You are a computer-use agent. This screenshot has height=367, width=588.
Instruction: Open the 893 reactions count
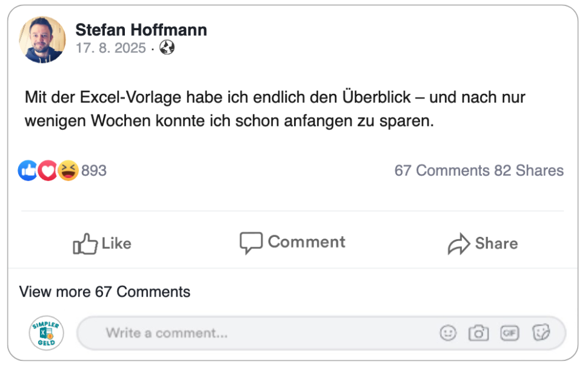tap(94, 171)
